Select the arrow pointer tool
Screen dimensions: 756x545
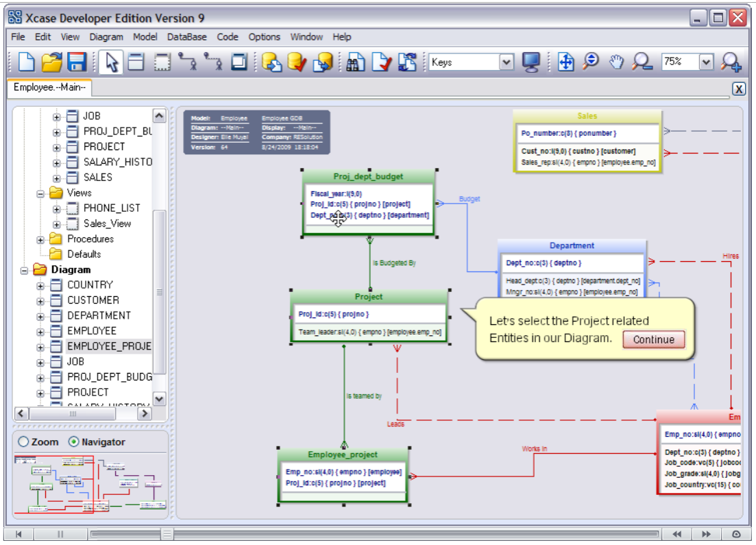112,62
